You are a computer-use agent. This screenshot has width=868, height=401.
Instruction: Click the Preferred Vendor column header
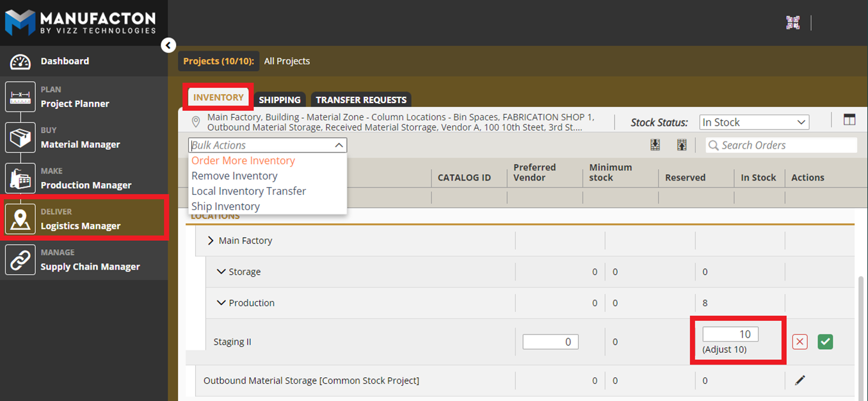(x=534, y=172)
